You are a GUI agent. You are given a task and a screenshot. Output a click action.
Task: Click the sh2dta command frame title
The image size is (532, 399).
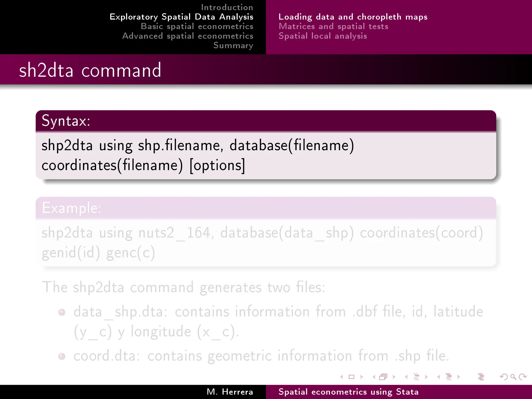[90, 70]
